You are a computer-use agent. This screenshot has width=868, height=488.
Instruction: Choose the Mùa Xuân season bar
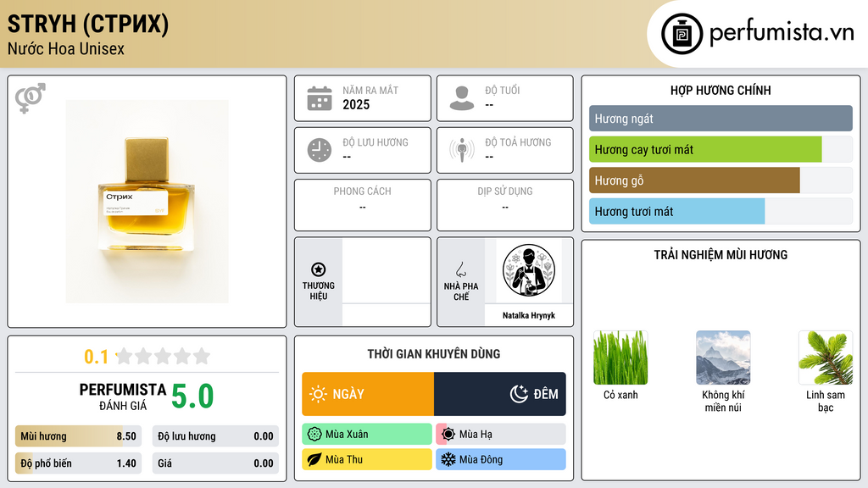click(367, 435)
